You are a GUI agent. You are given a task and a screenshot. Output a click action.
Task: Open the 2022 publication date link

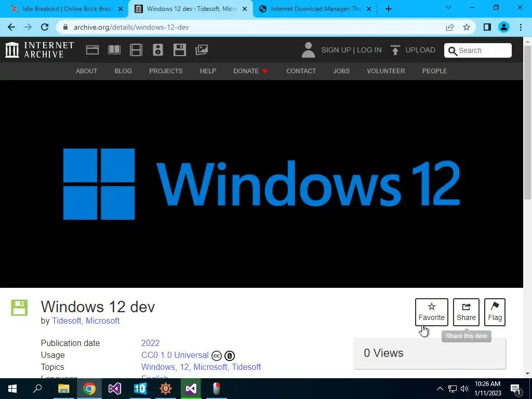click(x=150, y=343)
